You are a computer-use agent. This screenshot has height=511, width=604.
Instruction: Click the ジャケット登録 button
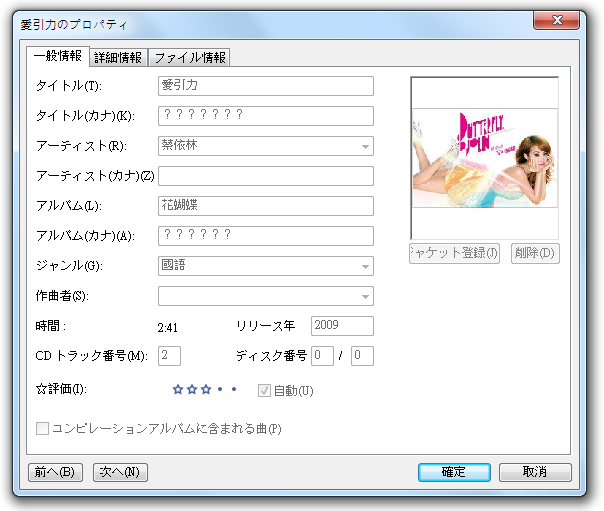pyautogui.click(x=455, y=253)
